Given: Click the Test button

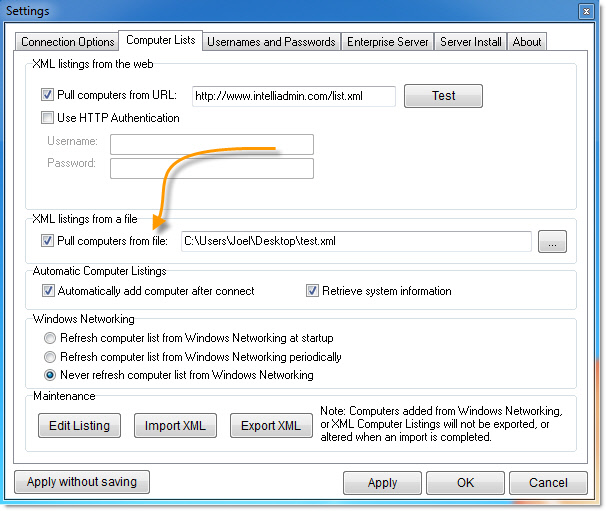Looking at the screenshot, I should click(x=443, y=95).
